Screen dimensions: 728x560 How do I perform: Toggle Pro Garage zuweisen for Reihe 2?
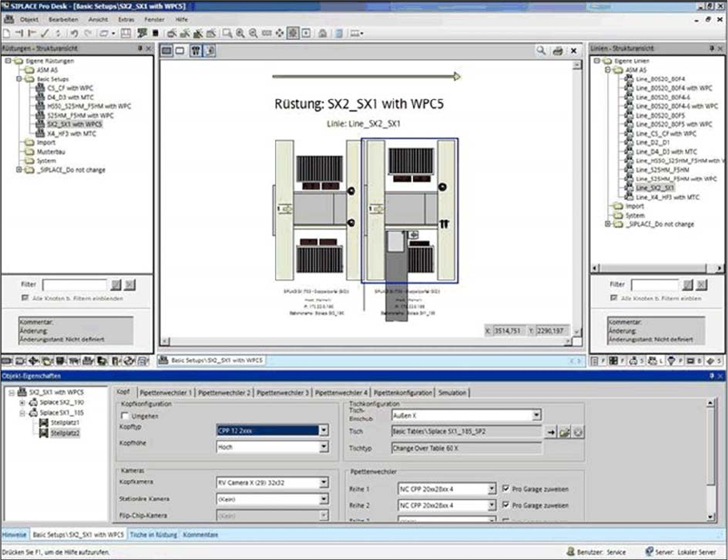505,506
